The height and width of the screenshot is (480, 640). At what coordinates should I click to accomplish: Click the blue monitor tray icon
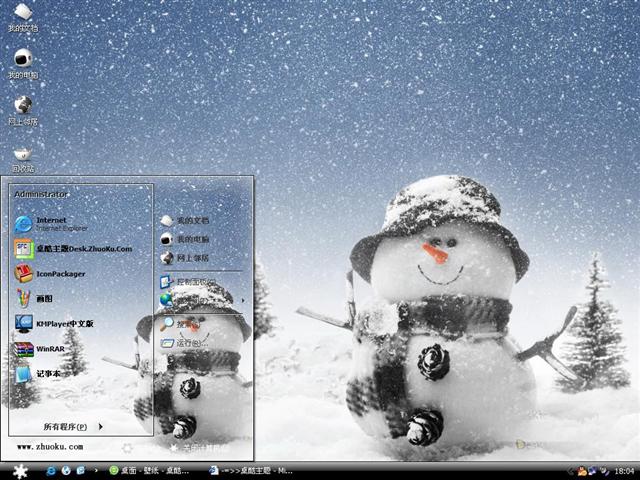point(592,471)
